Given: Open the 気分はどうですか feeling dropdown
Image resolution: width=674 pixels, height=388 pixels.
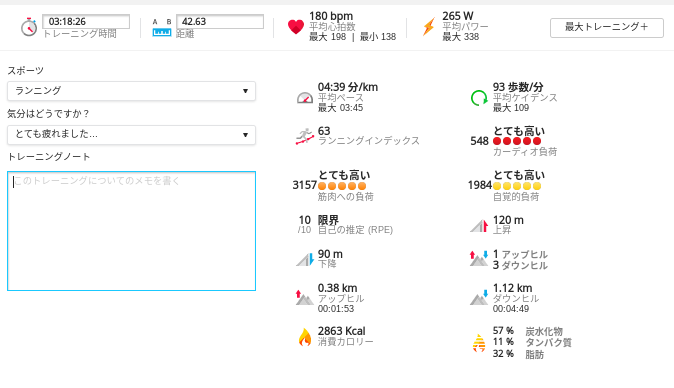Looking at the screenshot, I should click(x=132, y=134).
